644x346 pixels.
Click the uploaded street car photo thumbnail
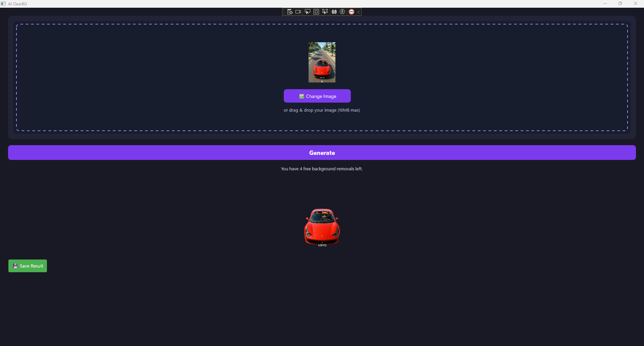click(x=322, y=62)
